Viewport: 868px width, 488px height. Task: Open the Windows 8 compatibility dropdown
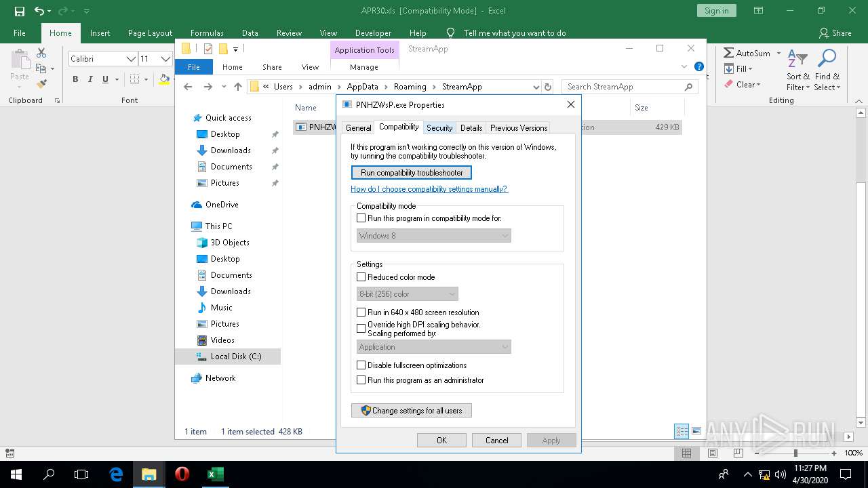(x=434, y=236)
